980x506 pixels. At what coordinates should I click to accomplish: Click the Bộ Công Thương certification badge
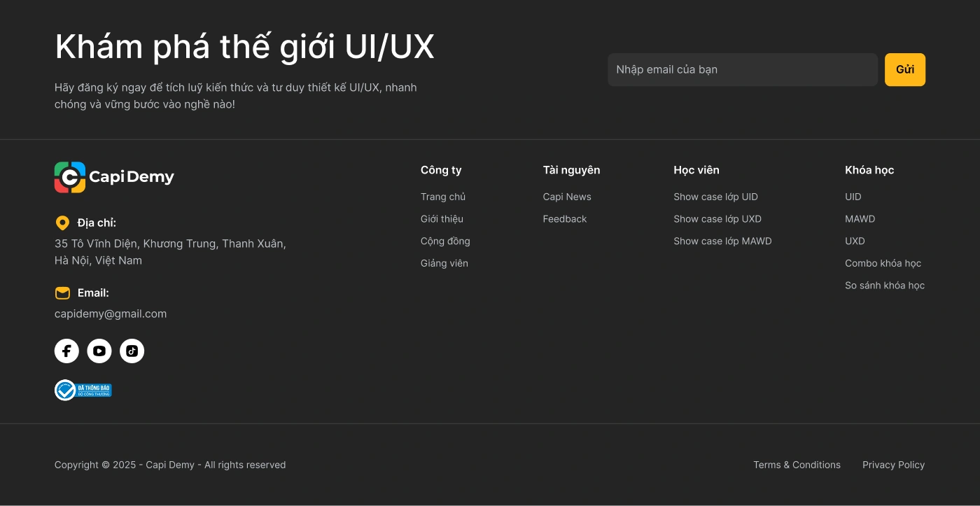pos(83,390)
